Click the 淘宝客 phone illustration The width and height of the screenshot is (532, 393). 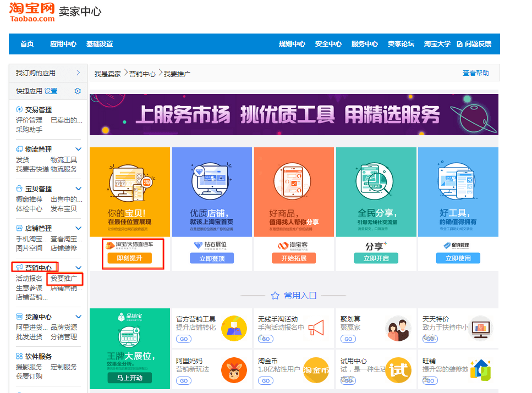coord(293,181)
